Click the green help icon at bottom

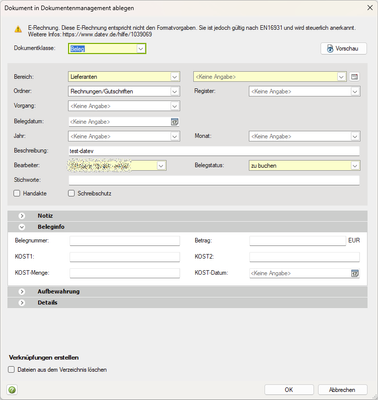[x=12, y=390]
